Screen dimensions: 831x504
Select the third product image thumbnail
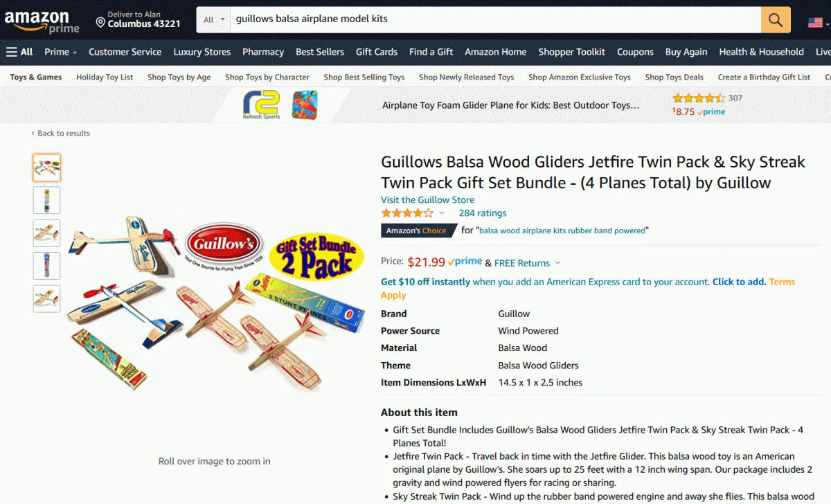pyautogui.click(x=47, y=233)
